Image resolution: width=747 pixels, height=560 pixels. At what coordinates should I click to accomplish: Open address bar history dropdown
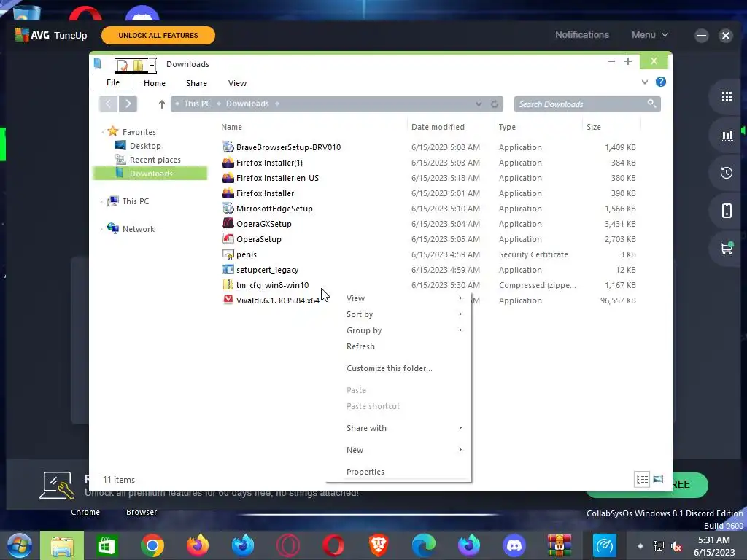[479, 104]
